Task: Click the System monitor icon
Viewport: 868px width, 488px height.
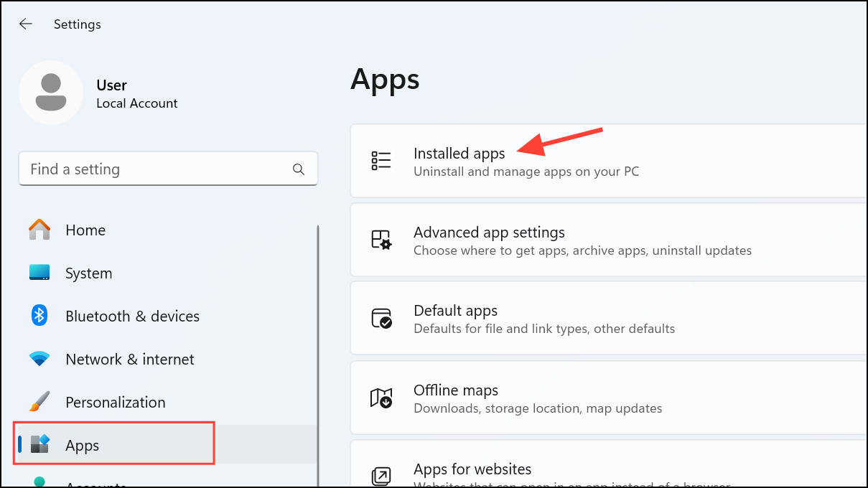Action: (x=39, y=273)
